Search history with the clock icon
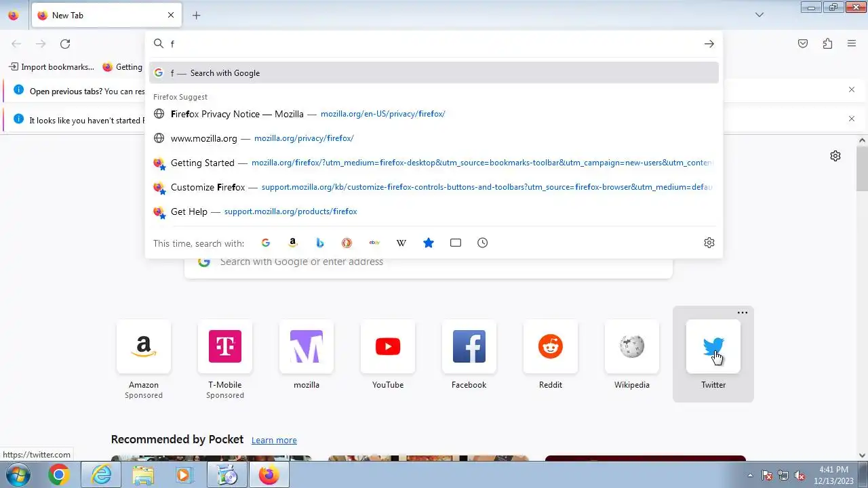Image resolution: width=868 pixels, height=488 pixels. [x=483, y=243]
